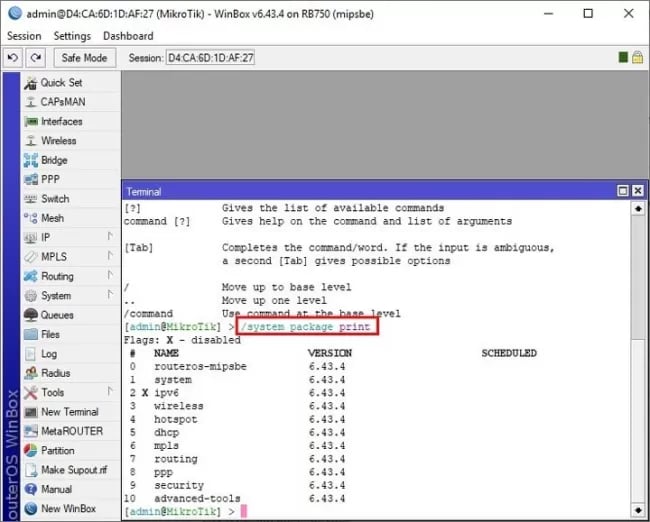
Task: Expand the Routing submenu arrow
Action: pyautogui.click(x=110, y=275)
